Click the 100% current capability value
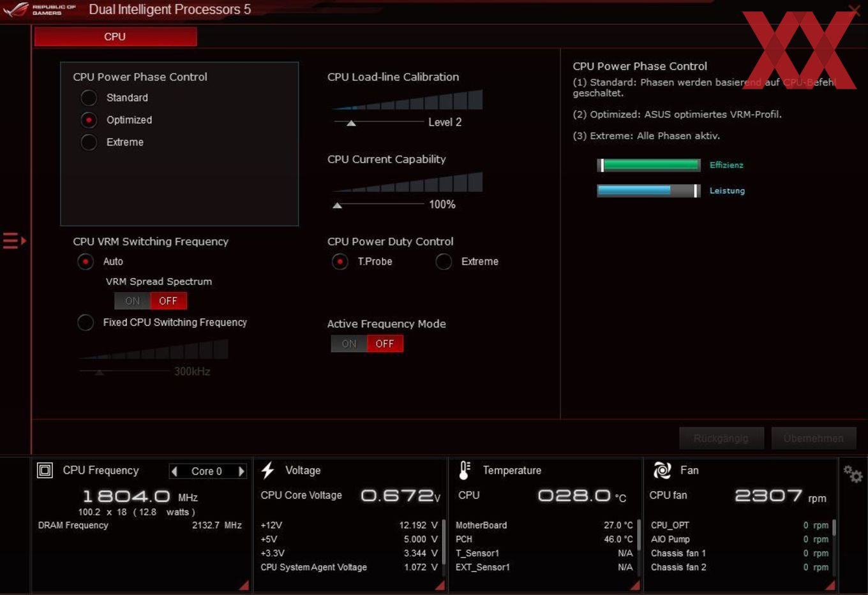The image size is (868, 595). [x=442, y=205]
